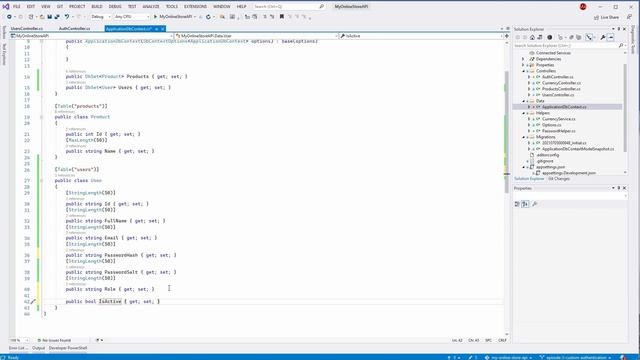
Task: Click the Property Pages wrench icon
Action: [535, 204]
